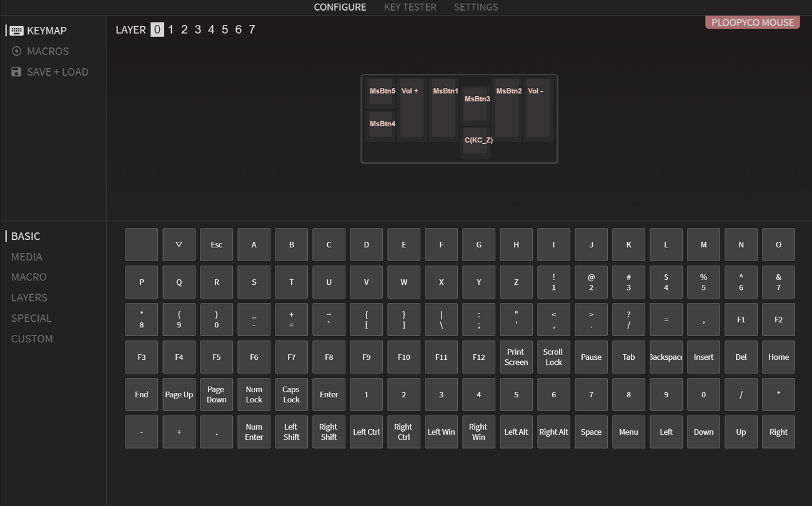
Task: Select layer 2
Action: click(x=184, y=29)
